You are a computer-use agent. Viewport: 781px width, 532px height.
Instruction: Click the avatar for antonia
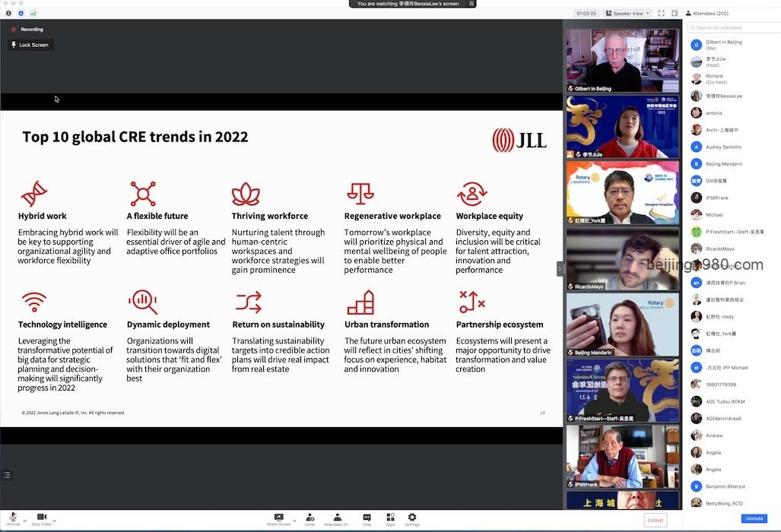coord(697,113)
